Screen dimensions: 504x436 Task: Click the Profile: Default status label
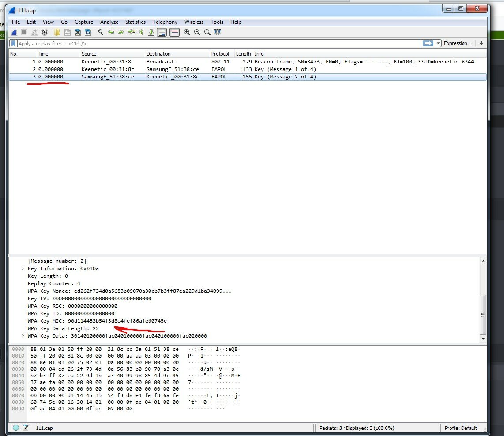[461, 428]
